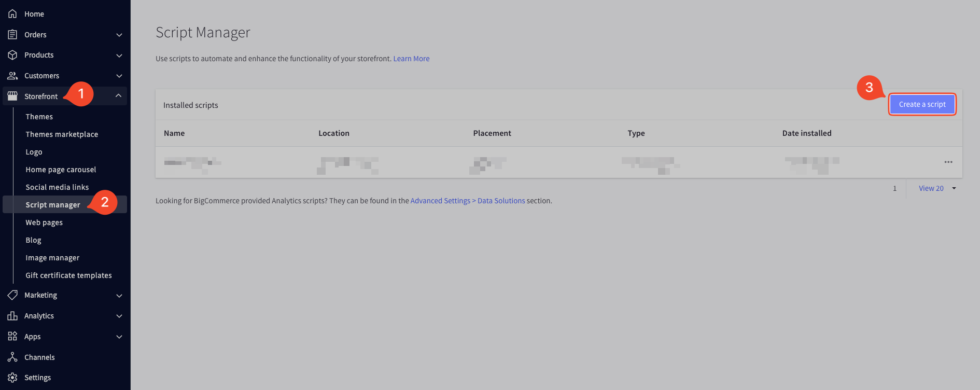Open Web pages submenu item
980x390 pixels.
[44, 222]
